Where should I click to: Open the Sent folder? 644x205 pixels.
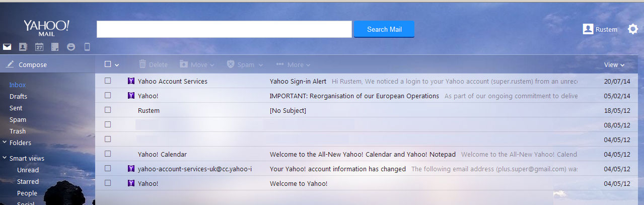pos(16,108)
